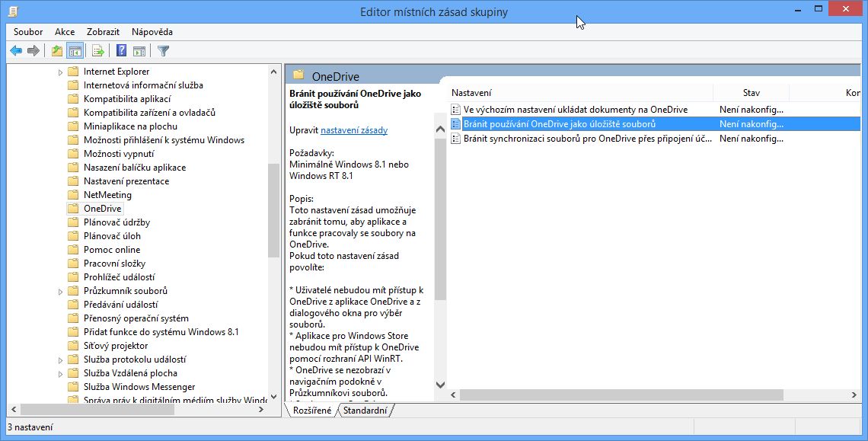Open the Zobrazit menu

[x=104, y=32]
